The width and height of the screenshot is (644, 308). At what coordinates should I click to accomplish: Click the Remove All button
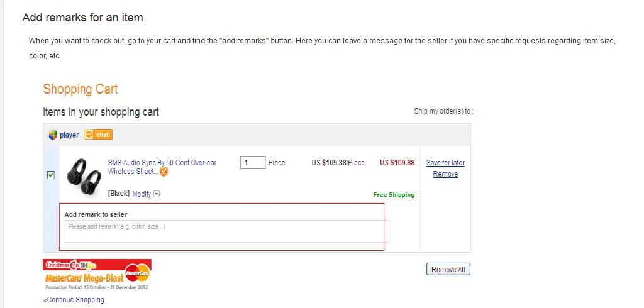pos(448,270)
